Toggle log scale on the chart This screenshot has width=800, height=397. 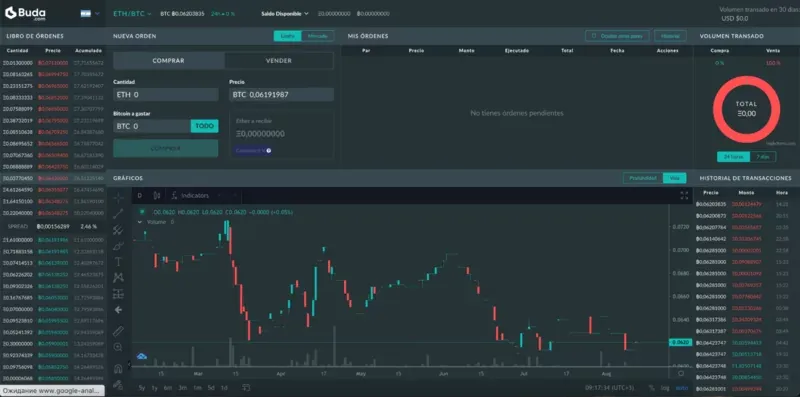665,388
